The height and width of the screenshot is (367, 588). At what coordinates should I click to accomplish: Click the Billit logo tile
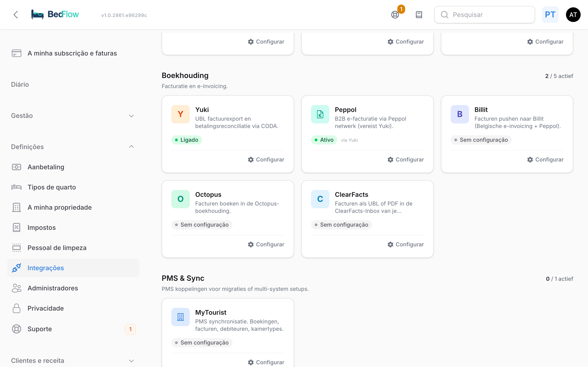point(459,114)
